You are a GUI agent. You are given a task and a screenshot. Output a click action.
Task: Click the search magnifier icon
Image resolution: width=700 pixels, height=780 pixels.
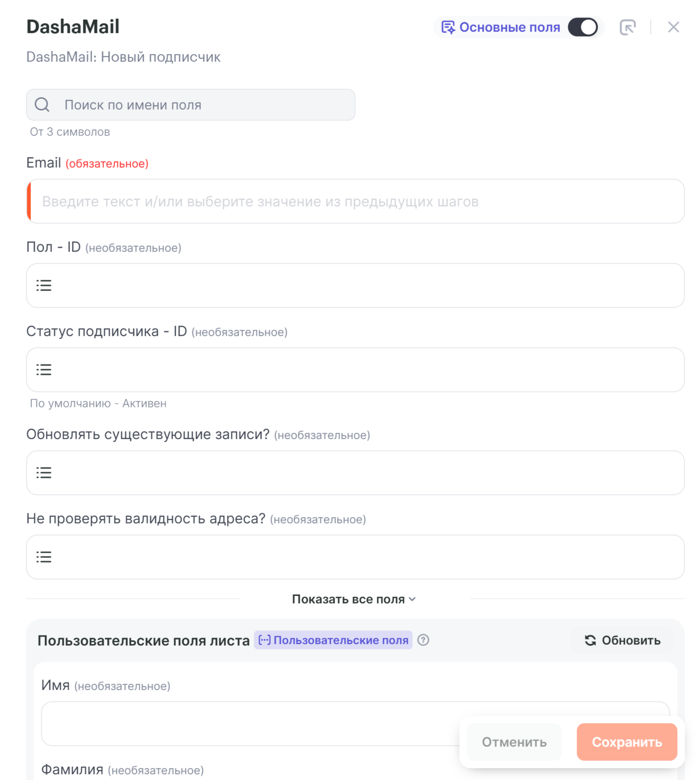pos(42,104)
